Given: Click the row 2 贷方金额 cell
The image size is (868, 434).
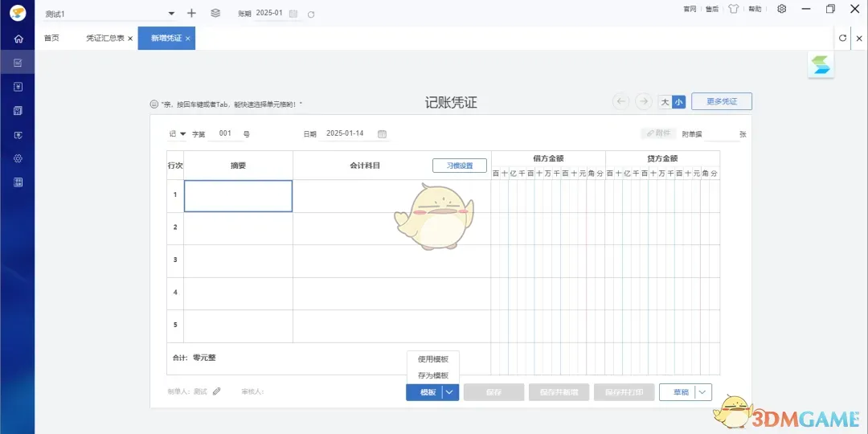Looking at the screenshot, I should pos(662,228).
